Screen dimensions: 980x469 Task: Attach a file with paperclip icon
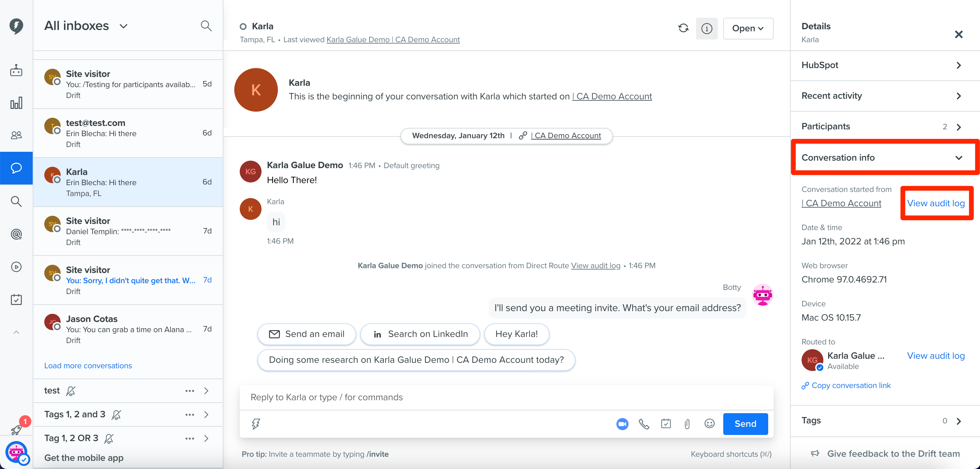(x=687, y=424)
